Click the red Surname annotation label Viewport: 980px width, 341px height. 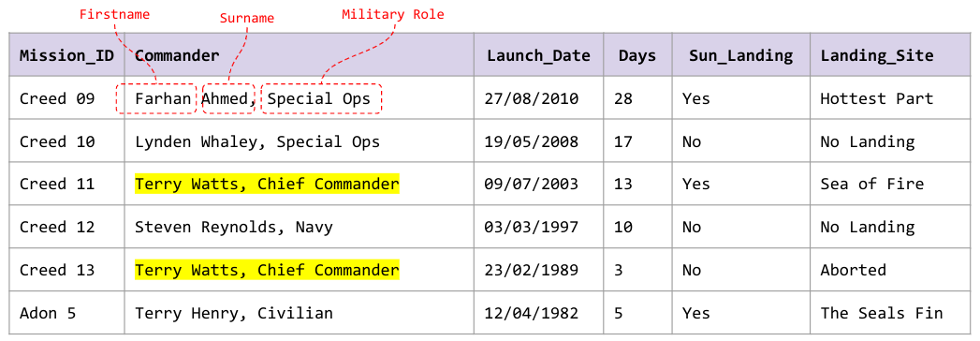(247, 18)
